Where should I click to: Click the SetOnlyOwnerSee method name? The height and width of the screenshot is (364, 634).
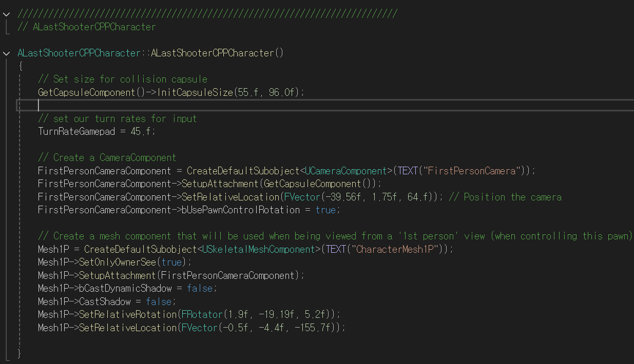pyautogui.click(x=118, y=262)
